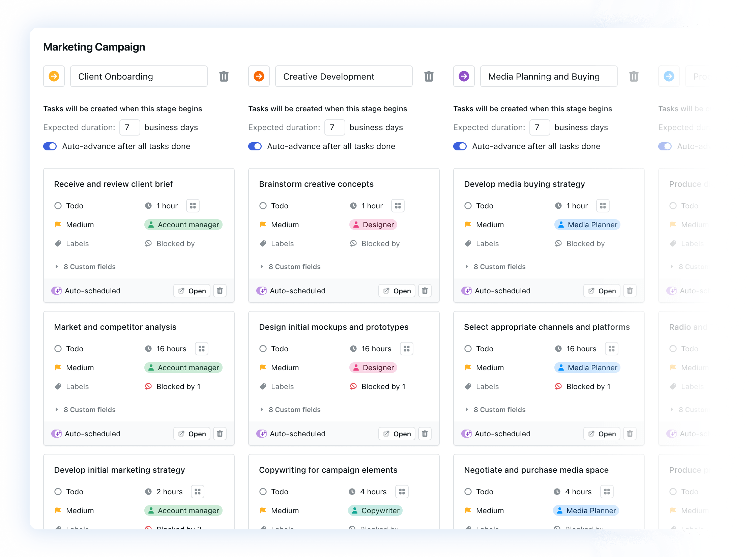Open chunk grid icon next to 1 hour in Receive and review client brief
This screenshot has width=756, height=557.
tap(193, 206)
